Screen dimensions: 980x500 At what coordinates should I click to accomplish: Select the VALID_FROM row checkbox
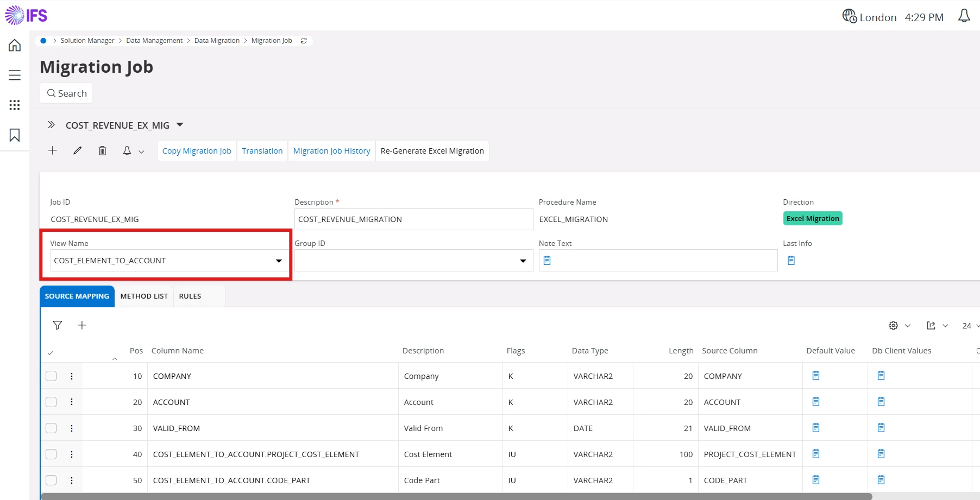tap(51, 428)
